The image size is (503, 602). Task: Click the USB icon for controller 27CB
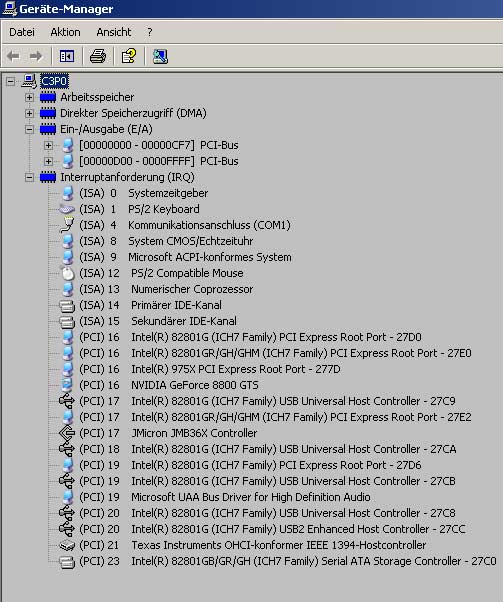[x=67, y=481]
